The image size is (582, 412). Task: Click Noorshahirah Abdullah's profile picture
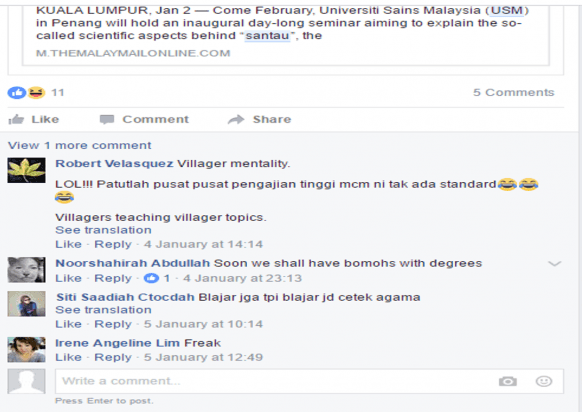pos(26,270)
